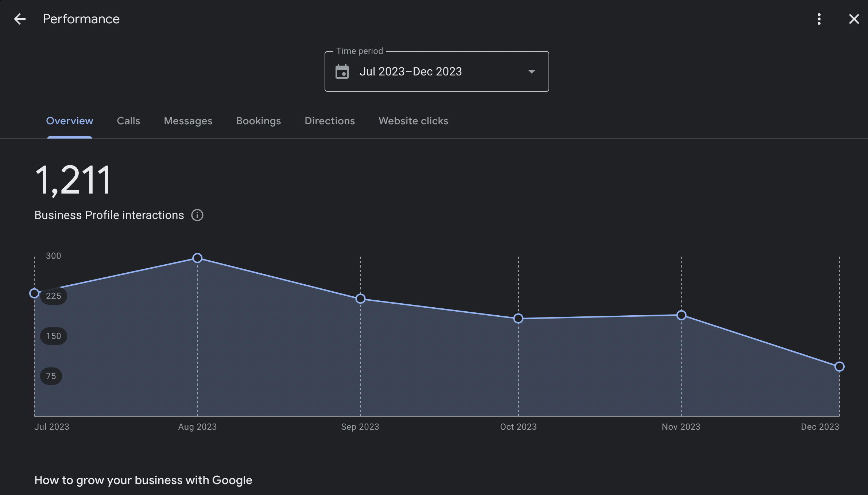The width and height of the screenshot is (868, 495).
Task: Click the Business Profile interactions label
Action: pyautogui.click(x=109, y=215)
